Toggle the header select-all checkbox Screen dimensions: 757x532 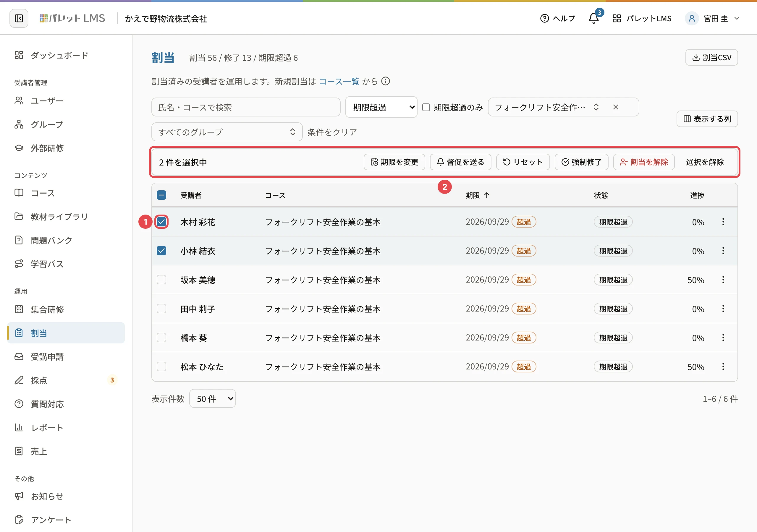(161, 195)
